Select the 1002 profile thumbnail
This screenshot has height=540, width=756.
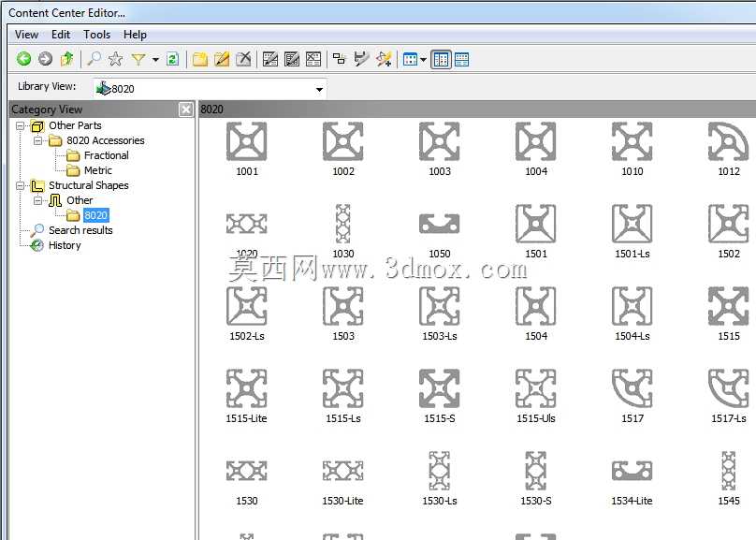(342, 141)
